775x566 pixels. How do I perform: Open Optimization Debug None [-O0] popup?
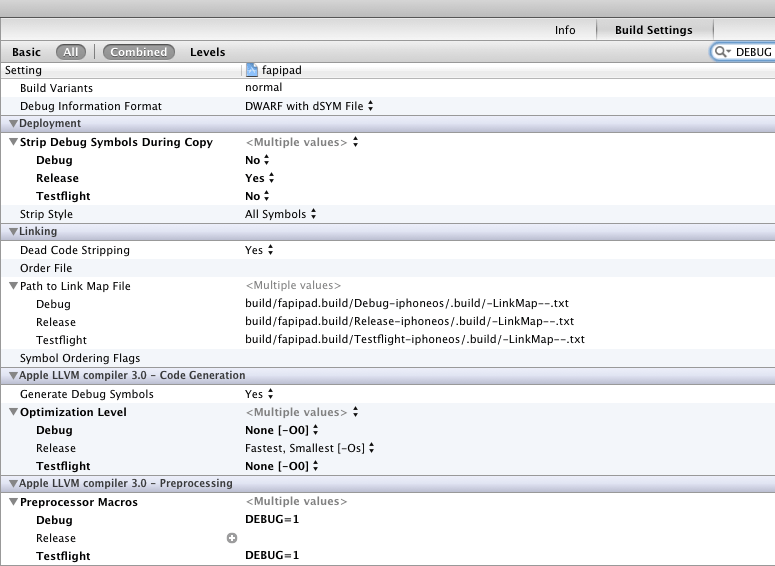click(282, 430)
